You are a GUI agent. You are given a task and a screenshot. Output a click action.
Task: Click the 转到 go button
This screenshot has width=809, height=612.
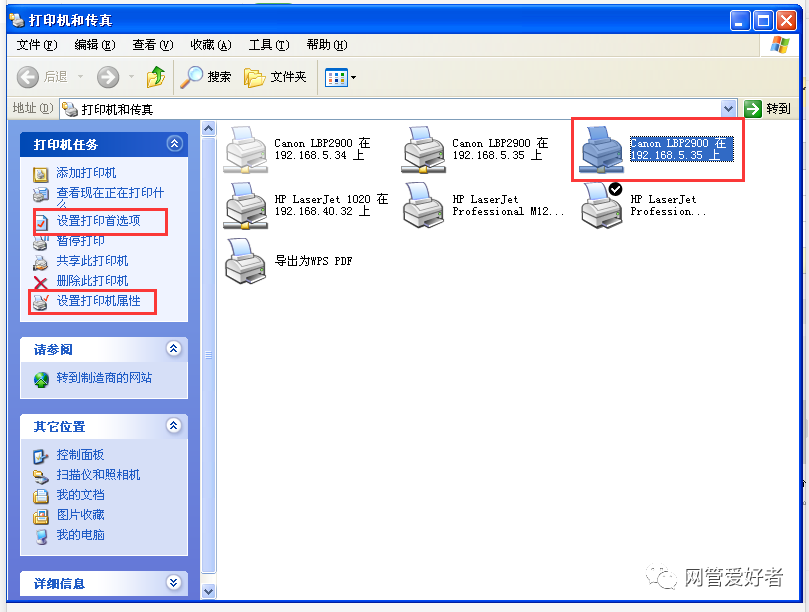coord(768,109)
